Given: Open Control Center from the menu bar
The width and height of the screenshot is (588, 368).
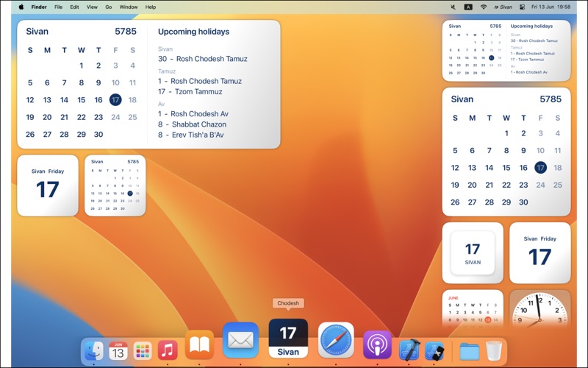Looking at the screenshot, I should pyautogui.click(x=522, y=7).
